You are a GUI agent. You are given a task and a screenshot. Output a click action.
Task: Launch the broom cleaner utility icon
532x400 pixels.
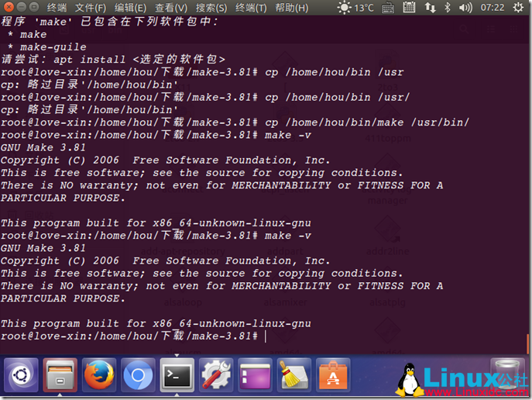coord(294,375)
